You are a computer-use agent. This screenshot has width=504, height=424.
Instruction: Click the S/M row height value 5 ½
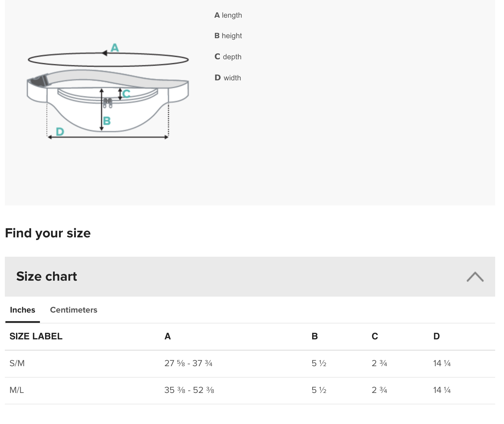[x=319, y=363]
